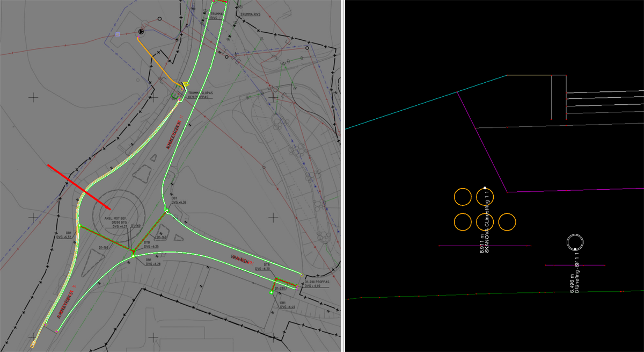Image resolution: width=644 pixels, height=352 pixels.
Task: Select the DB1 DVG +6.36 label
Action: [179, 200]
